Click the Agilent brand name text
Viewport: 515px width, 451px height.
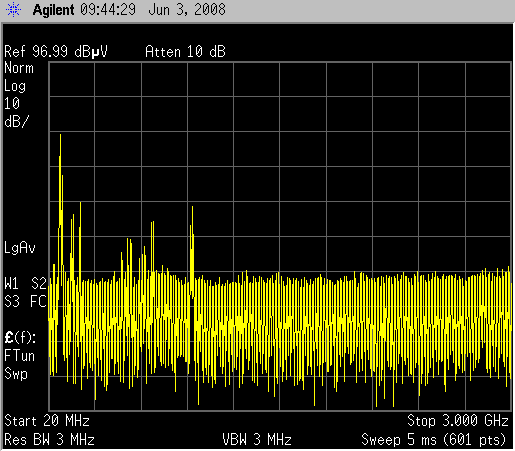53,10
